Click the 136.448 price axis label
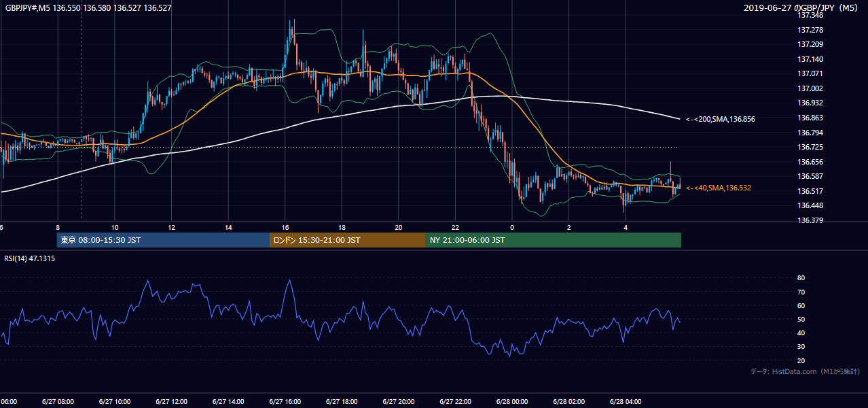This screenshot has width=868, height=408. (810, 205)
